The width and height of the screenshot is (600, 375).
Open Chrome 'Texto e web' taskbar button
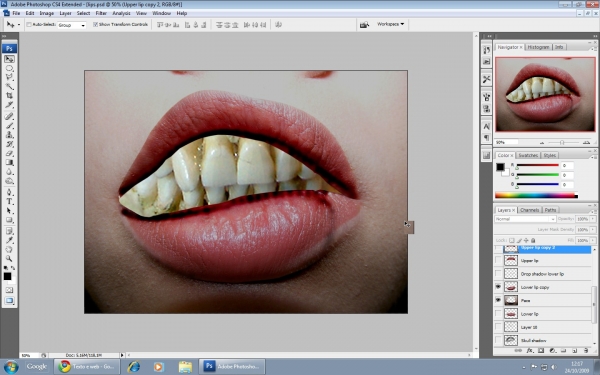pyautogui.click(x=86, y=367)
